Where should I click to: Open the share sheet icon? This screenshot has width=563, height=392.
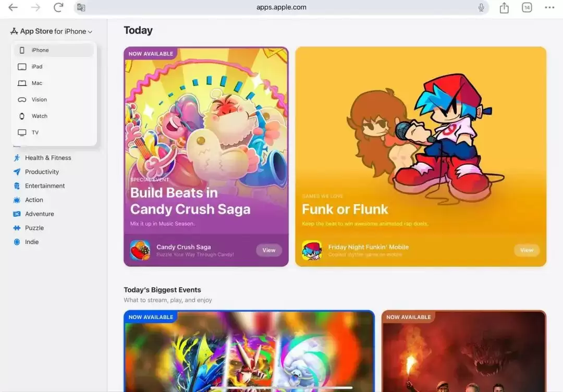(x=504, y=8)
